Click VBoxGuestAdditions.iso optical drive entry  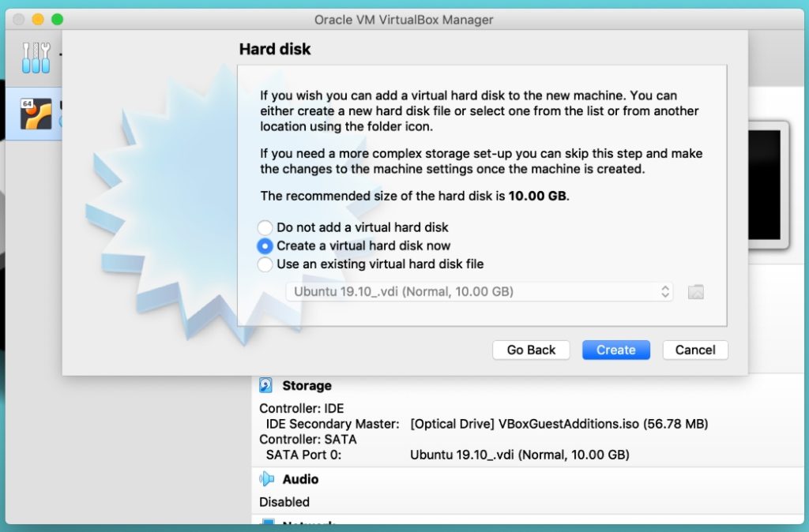tap(559, 424)
